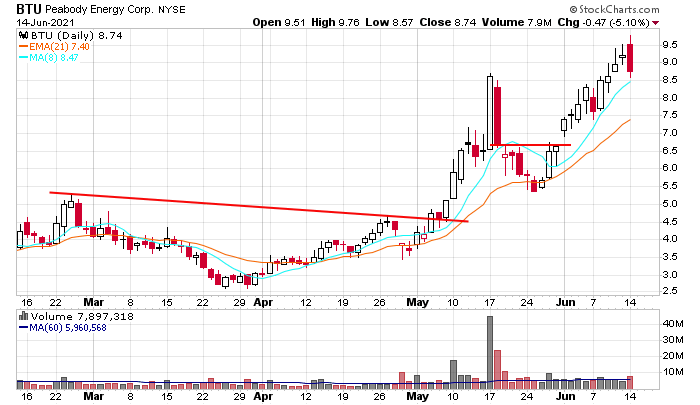Select the 'Open 9.51' value
700x405 pixels.
coord(279,22)
